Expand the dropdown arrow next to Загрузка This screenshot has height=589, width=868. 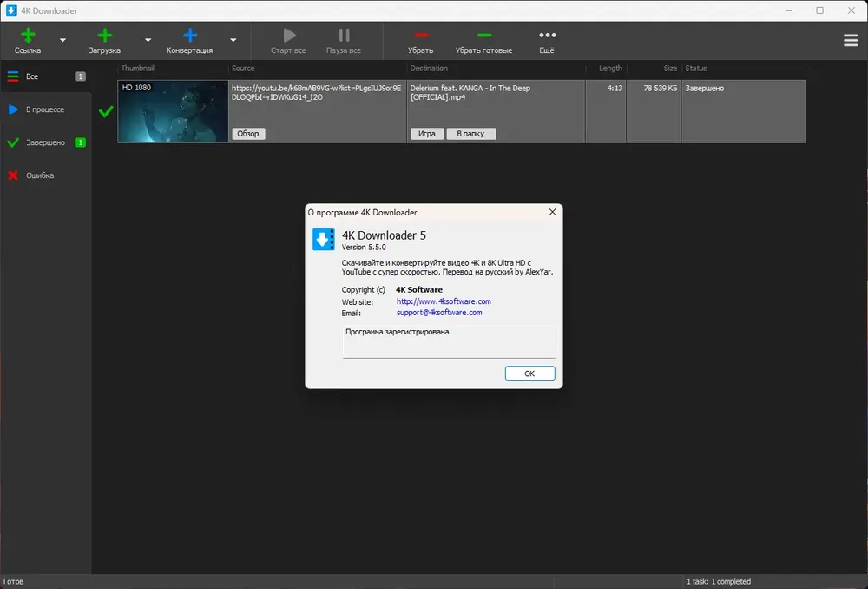point(148,40)
